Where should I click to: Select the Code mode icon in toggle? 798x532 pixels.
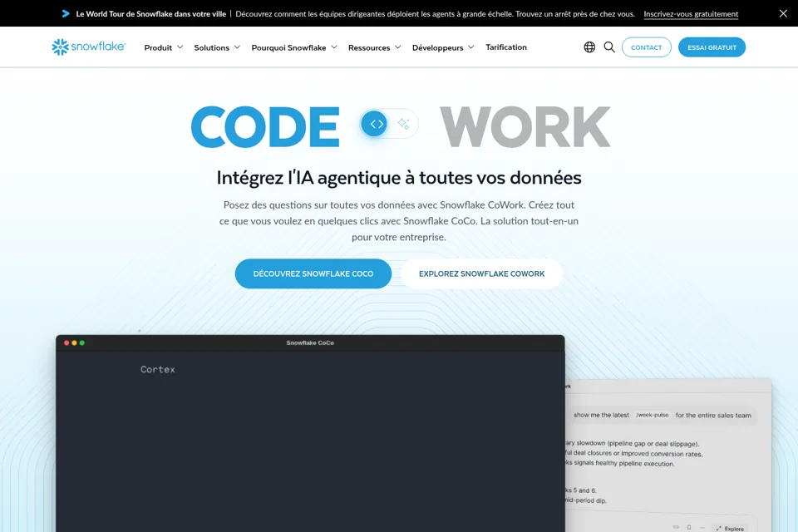(x=375, y=124)
